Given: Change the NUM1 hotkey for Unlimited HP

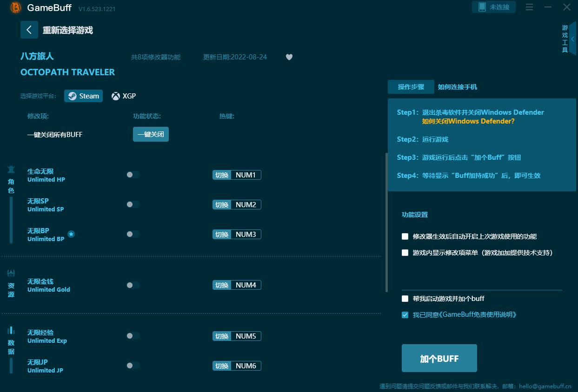Looking at the screenshot, I should point(246,175).
